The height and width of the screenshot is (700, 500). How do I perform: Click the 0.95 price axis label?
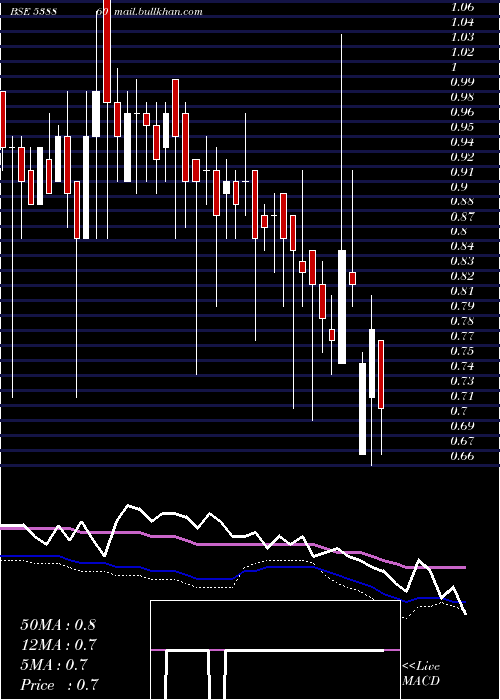(x=462, y=127)
